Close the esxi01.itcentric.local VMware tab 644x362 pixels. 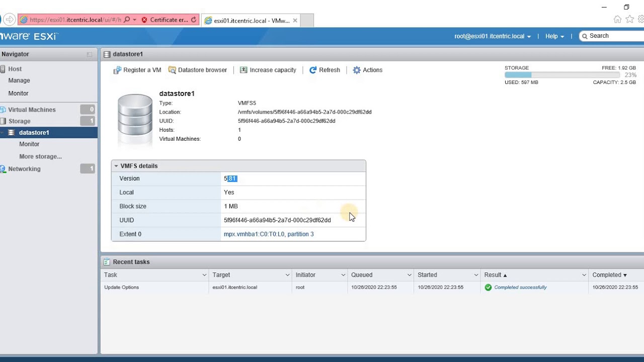coord(295,21)
